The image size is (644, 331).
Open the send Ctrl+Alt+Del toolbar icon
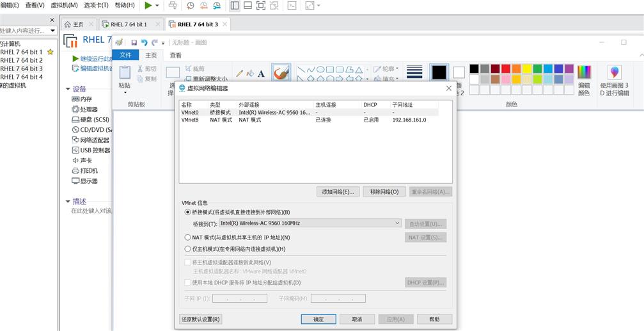pos(173,5)
